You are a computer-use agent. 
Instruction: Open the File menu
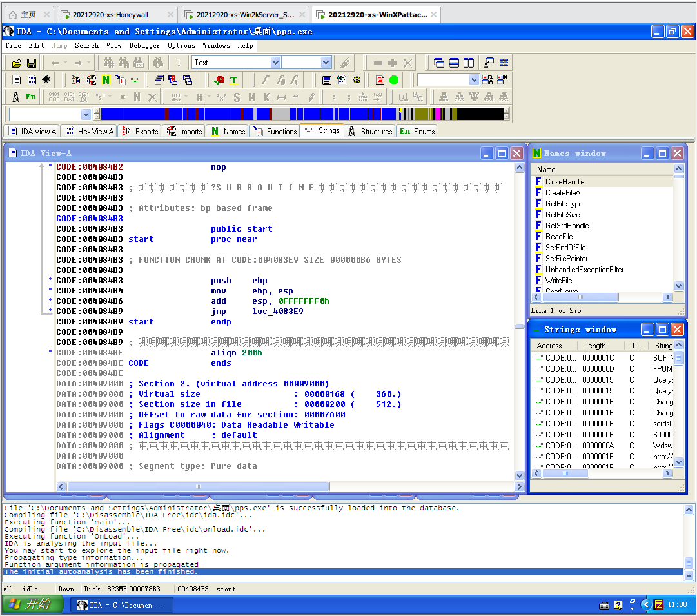pos(14,45)
